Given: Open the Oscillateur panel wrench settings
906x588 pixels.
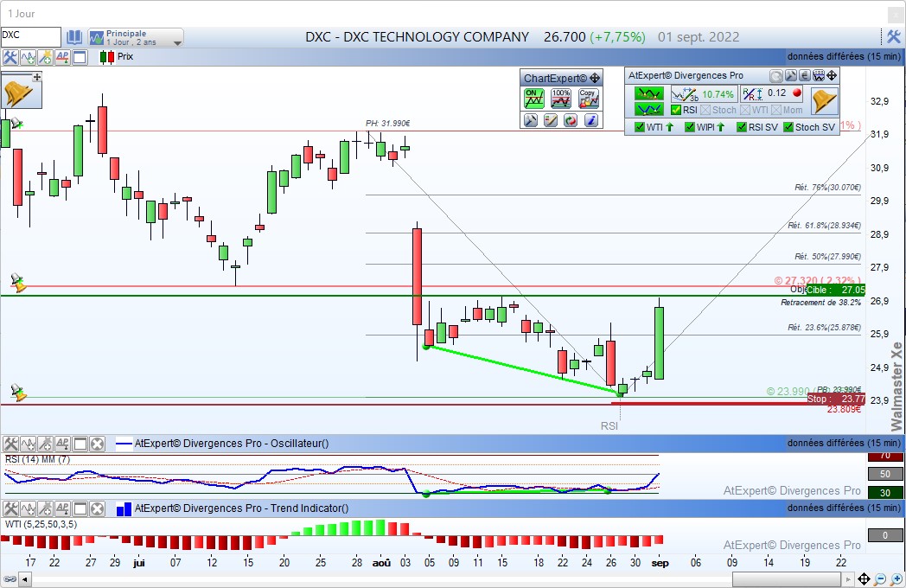Looking at the screenshot, I should coord(10,444).
